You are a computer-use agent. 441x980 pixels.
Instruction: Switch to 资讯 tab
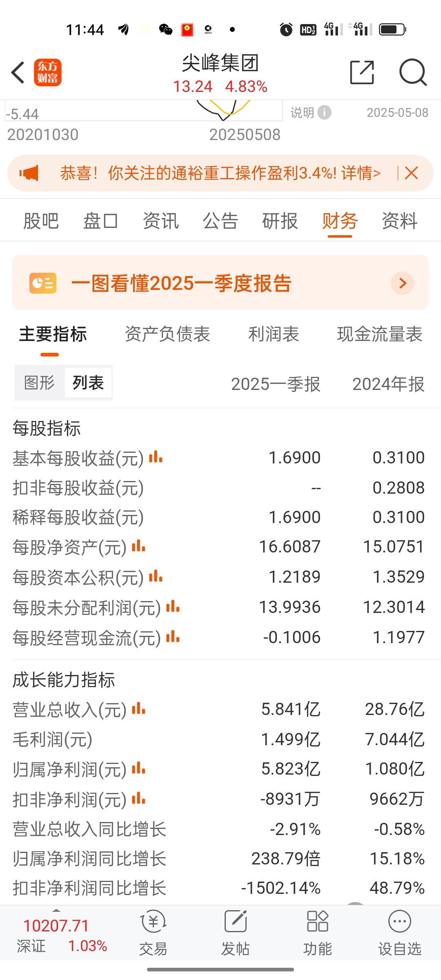tap(160, 221)
